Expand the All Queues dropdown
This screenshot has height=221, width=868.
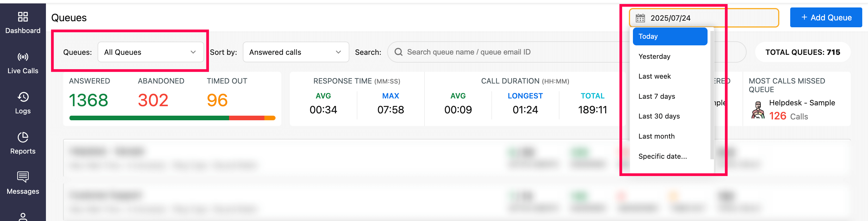[x=150, y=52]
